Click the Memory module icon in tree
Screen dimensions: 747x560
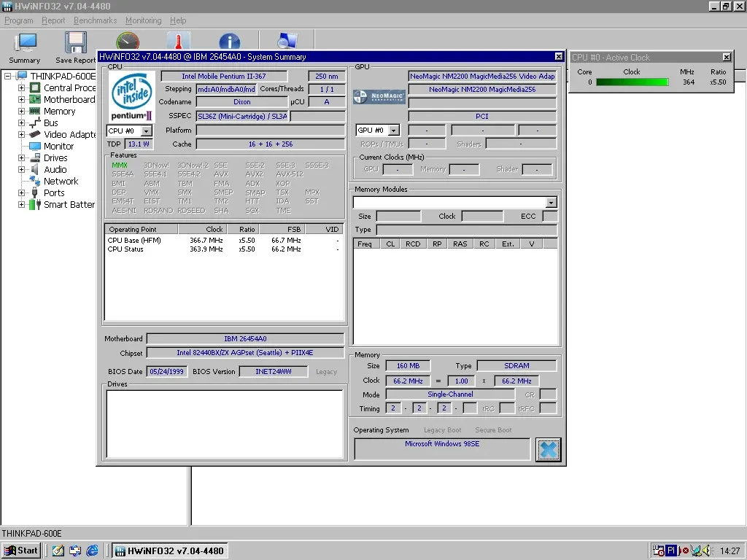click(x=35, y=111)
